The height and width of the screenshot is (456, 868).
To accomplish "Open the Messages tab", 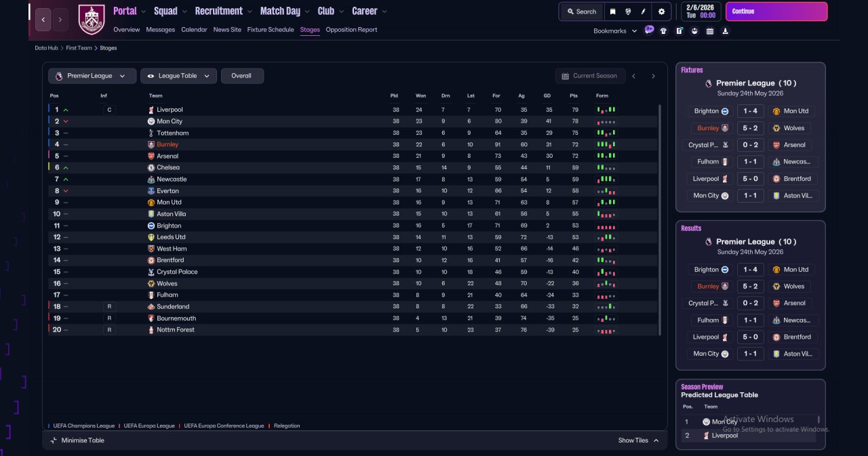I will pyautogui.click(x=161, y=30).
